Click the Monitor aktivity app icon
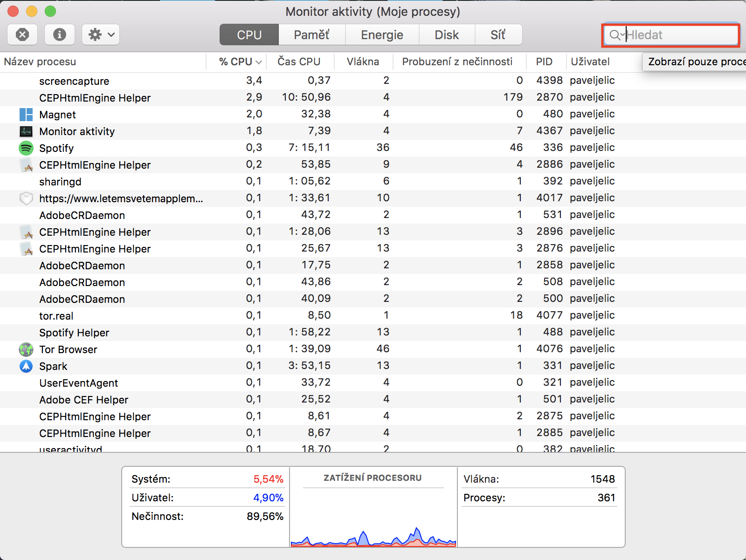 pyautogui.click(x=26, y=131)
